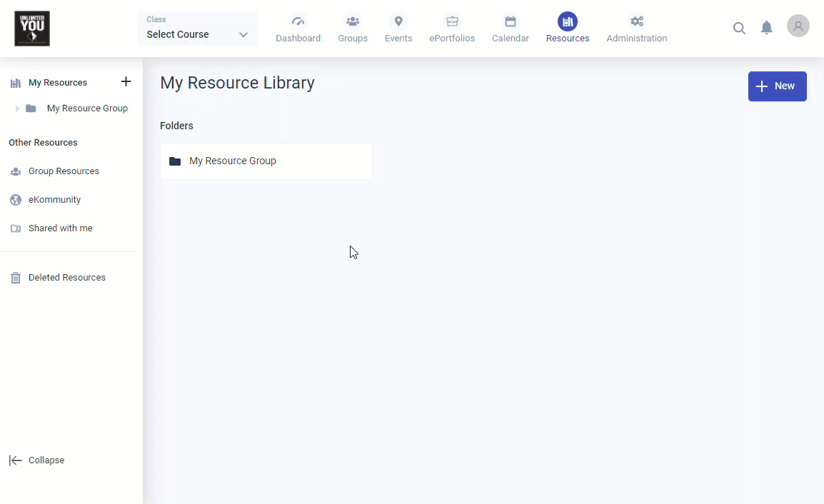Open the user profile avatar

click(798, 26)
